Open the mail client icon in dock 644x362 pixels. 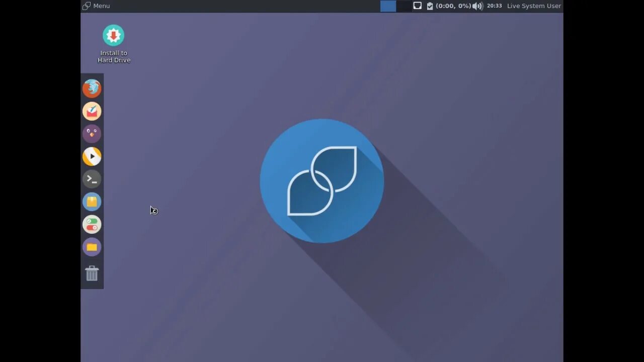92,111
